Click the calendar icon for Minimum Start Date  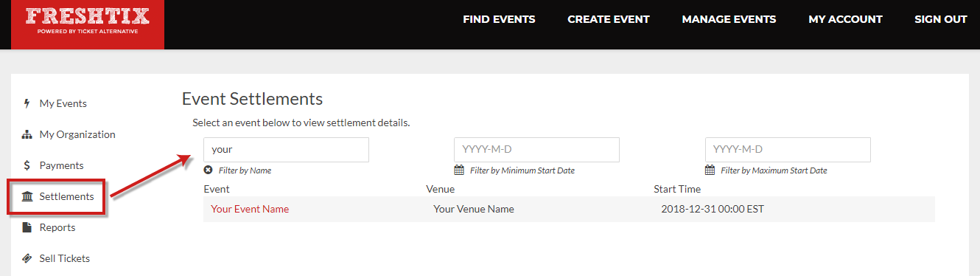tap(459, 170)
